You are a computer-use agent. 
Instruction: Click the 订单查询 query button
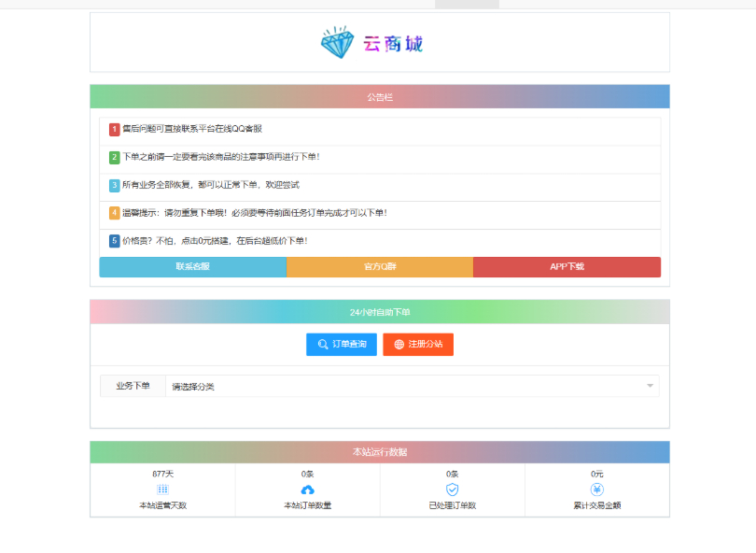[x=342, y=344]
